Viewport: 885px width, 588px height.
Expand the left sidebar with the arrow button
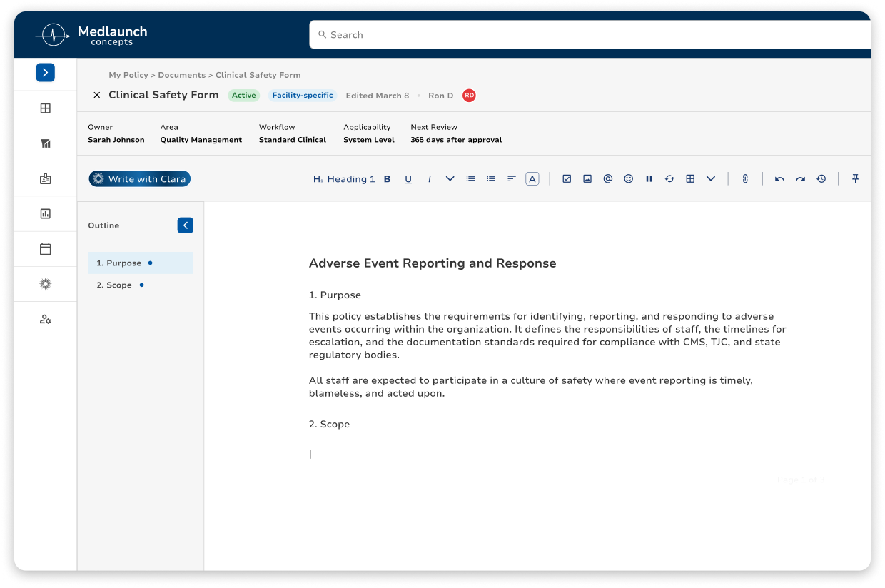[46, 72]
